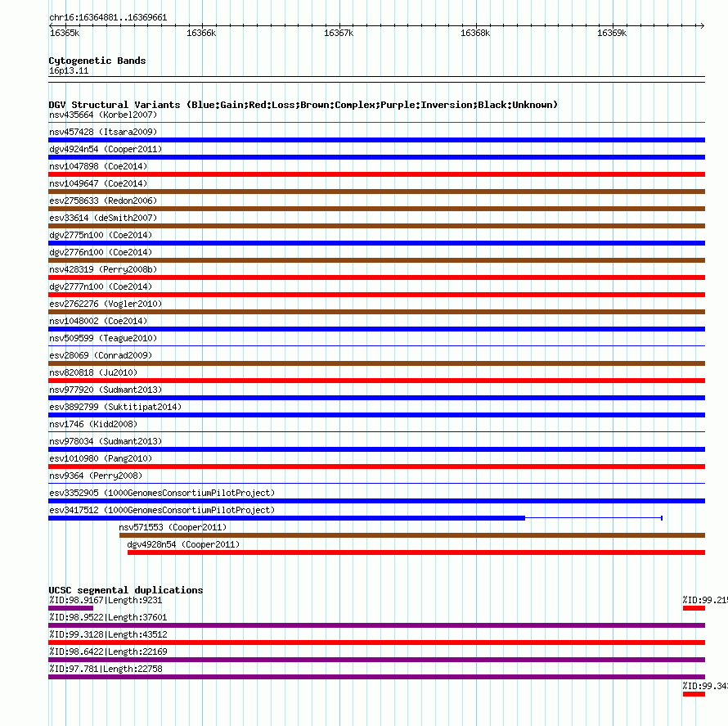The height and width of the screenshot is (726, 728).
Task: Click the Cytogenetic Bands track title
Action: coord(97,61)
